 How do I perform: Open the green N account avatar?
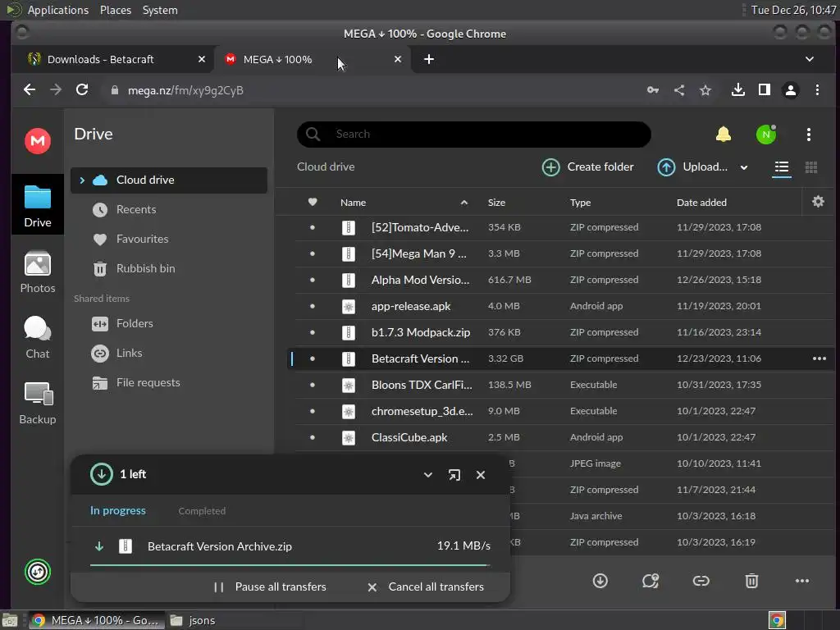766,134
